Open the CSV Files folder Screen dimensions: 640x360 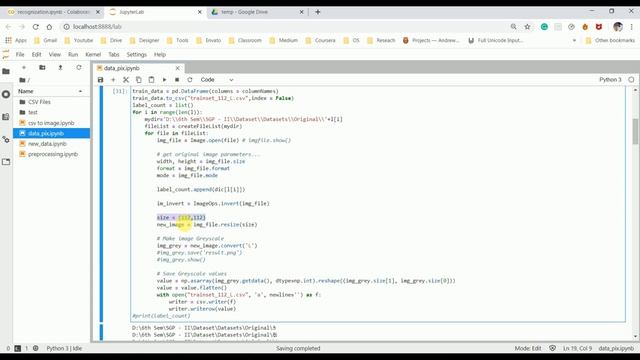click(51, 102)
